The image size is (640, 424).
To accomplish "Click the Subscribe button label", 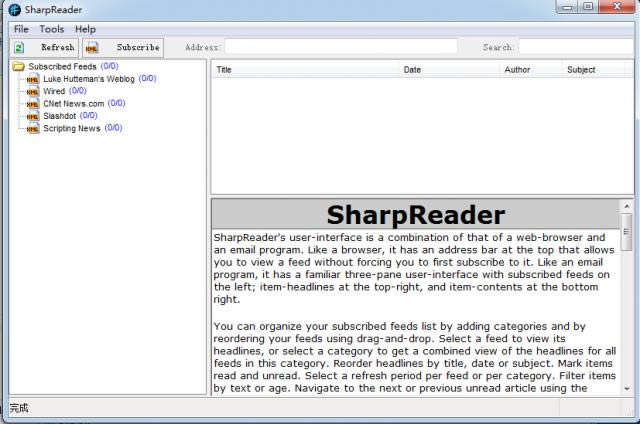I will pyautogui.click(x=138, y=47).
